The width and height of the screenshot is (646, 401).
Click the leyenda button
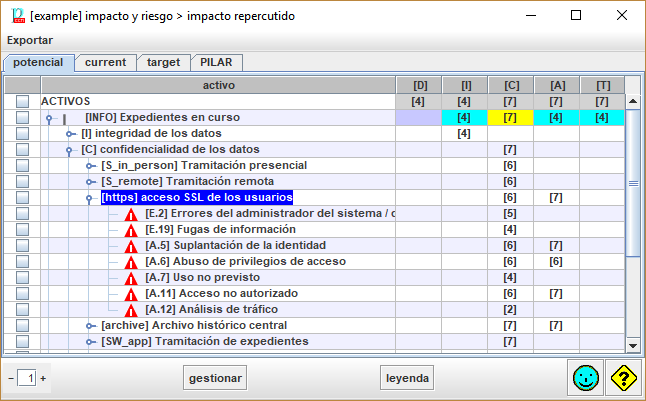[410, 378]
